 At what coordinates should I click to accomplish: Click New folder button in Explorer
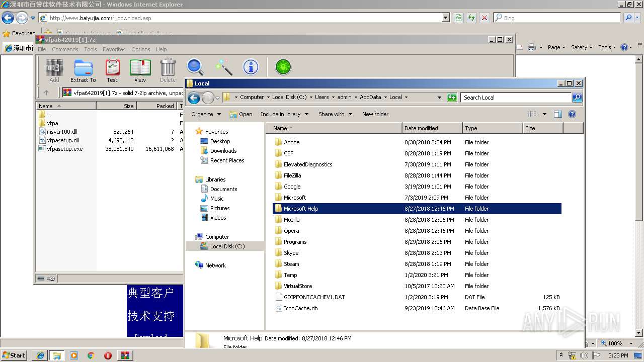tap(375, 114)
